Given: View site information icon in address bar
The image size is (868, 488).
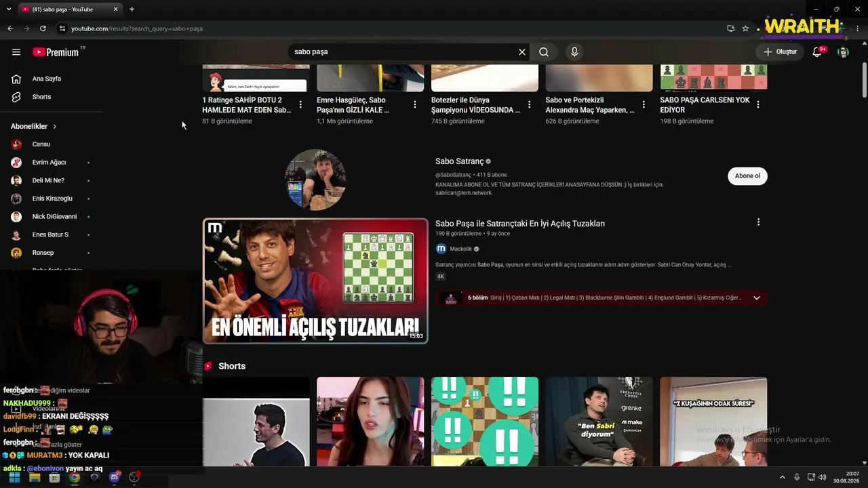Looking at the screenshot, I should (62, 28).
